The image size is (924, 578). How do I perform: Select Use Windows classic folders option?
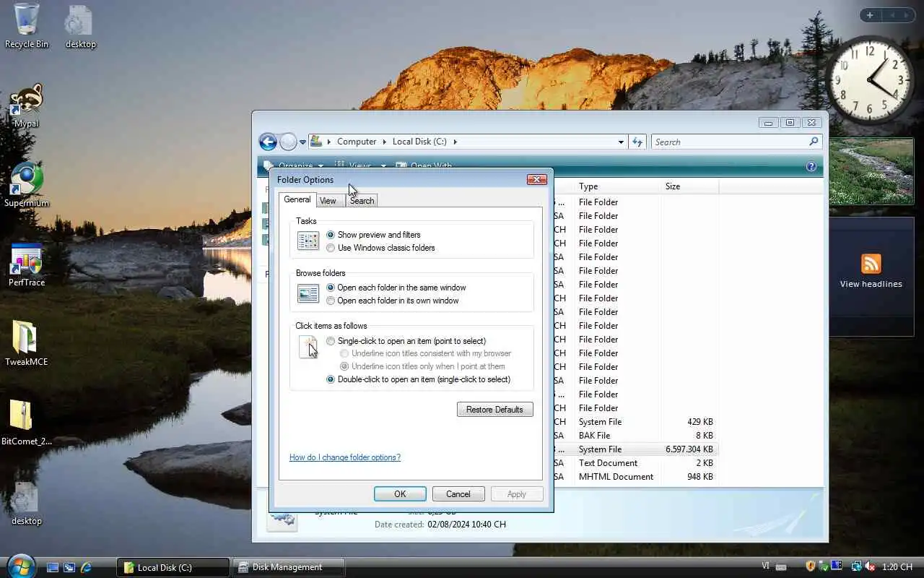(380, 248)
